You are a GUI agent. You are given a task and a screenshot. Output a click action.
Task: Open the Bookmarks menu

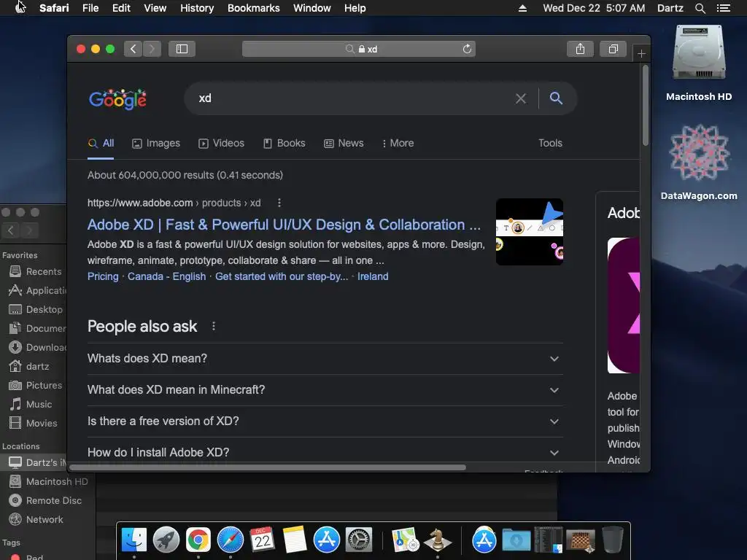pos(253,8)
